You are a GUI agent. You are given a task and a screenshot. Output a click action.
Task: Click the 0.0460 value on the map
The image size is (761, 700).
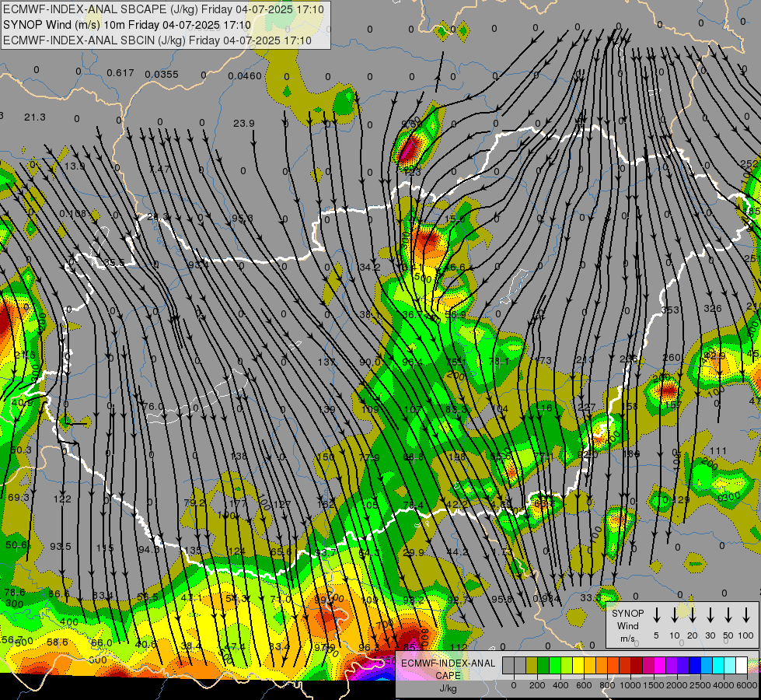[x=245, y=75]
